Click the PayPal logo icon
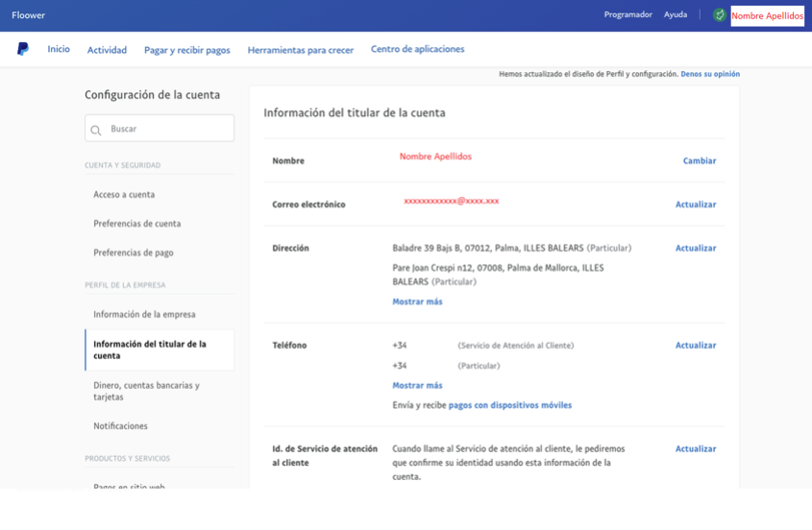 pos(23,49)
